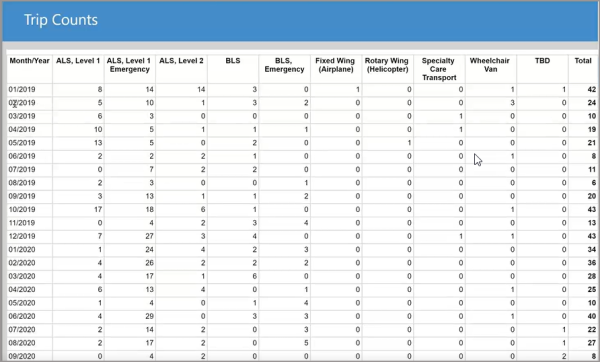Click the Total value 42 for 01/2019
600x362 pixels.
pos(592,89)
